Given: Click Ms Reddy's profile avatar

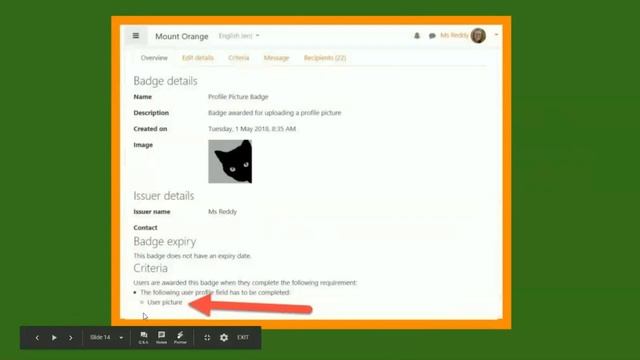Looking at the screenshot, I should (478, 36).
